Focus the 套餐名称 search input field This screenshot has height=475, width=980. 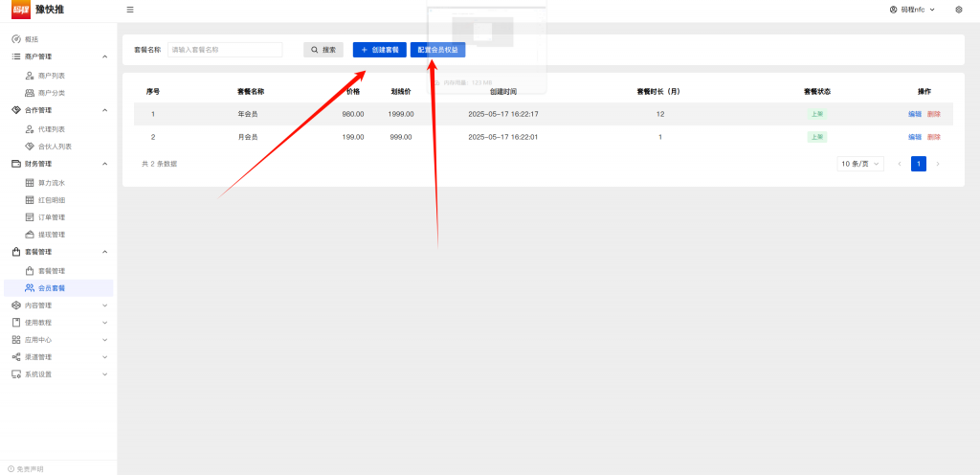pyautogui.click(x=225, y=50)
